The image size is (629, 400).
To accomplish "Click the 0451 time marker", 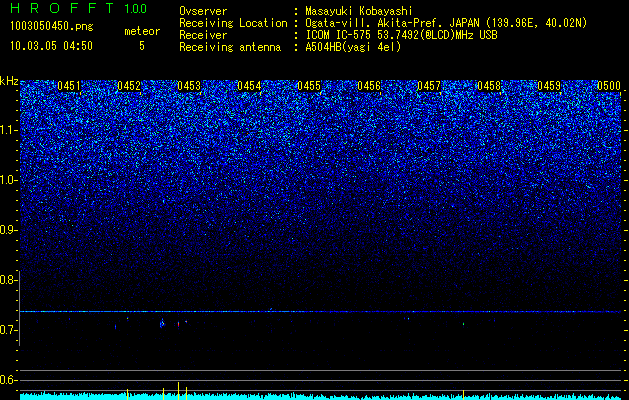I will (69, 86).
